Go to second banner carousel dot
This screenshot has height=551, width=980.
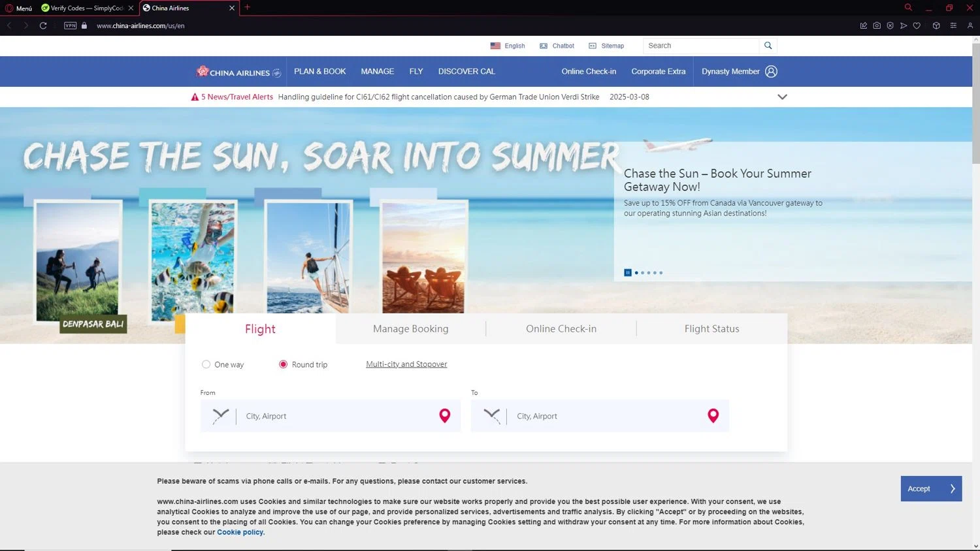coord(643,273)
